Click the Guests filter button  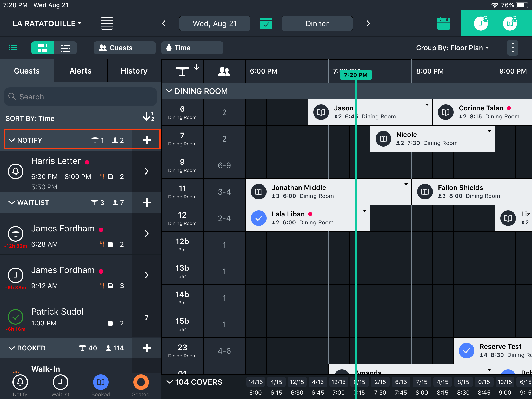[125, 48]
